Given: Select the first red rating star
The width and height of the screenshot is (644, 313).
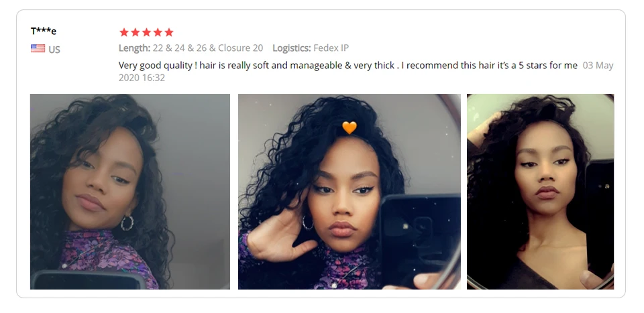Looking at the screenshot, I should point(124,32).
